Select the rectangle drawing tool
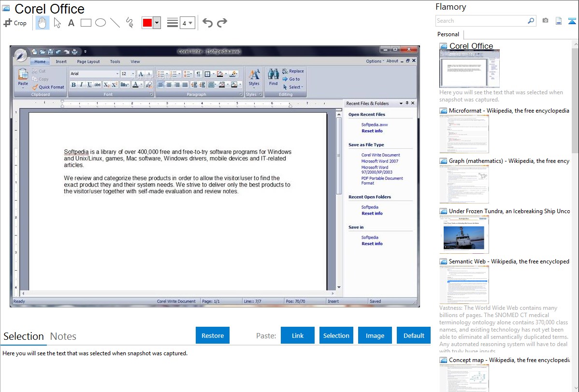 tap(86, 23)
